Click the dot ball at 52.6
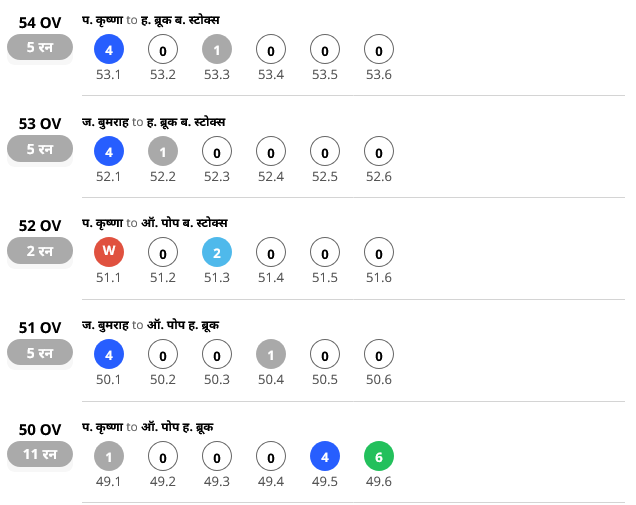636x505 pixels. 379,151
